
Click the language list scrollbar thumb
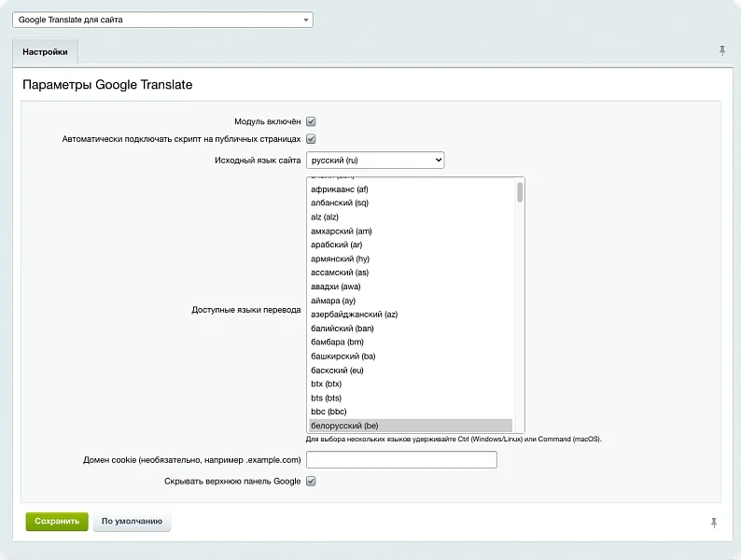click(520, 192)
